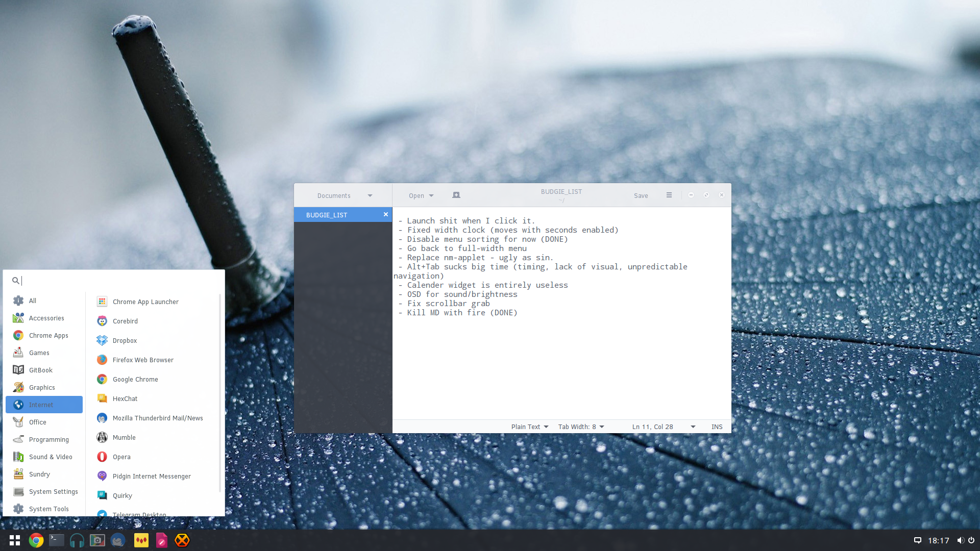Launch Quirky from the menu
Viewport: 980px width, 551px height.
coord(153,495)
